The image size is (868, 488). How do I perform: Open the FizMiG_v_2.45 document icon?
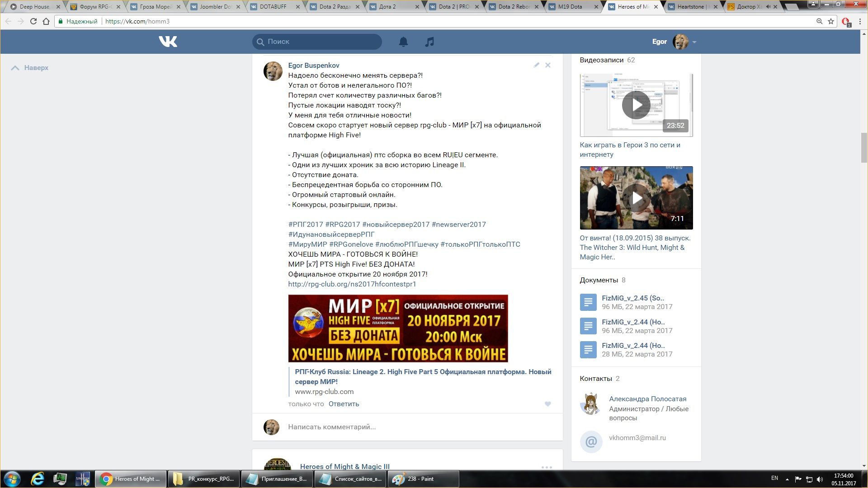click(588, 302)
